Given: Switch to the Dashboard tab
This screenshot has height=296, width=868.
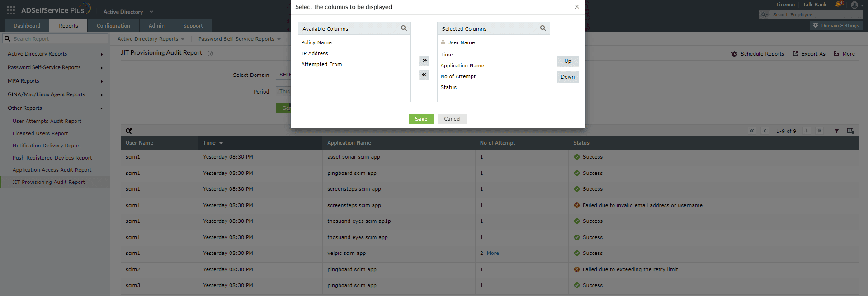Looking at the screenshot, I should coord(27,26).
